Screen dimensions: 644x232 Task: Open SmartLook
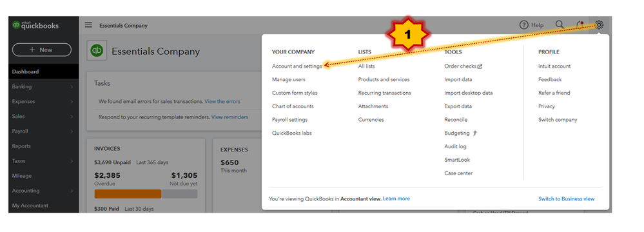click(x=457, y=160)
